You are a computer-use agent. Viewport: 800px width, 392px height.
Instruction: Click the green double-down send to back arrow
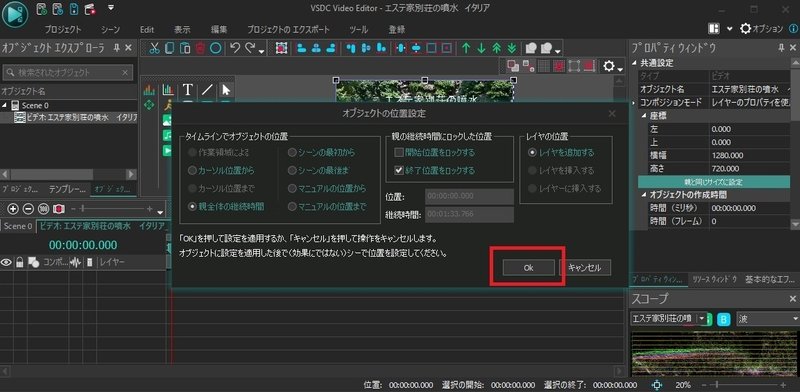click(x=512, y=48)
